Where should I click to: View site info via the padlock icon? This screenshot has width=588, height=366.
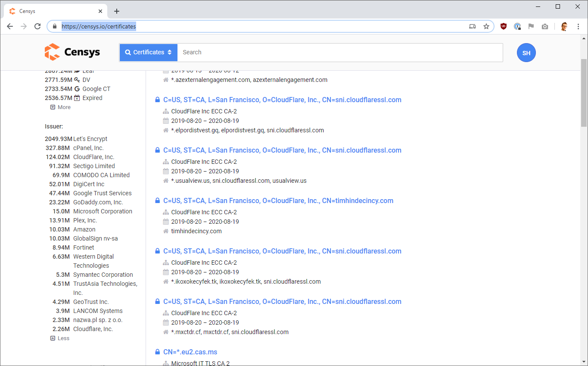pos(54,26)
